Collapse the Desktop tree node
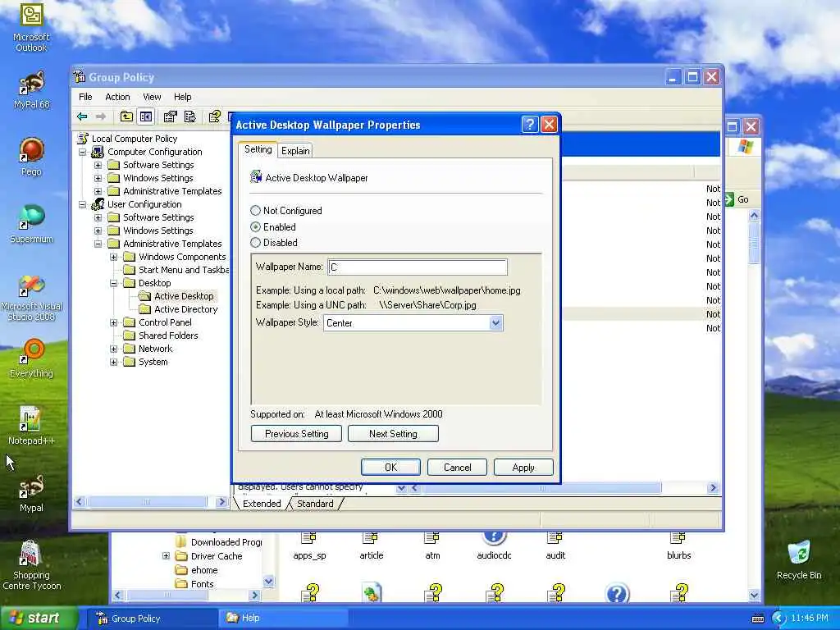 tap(113, 283)
